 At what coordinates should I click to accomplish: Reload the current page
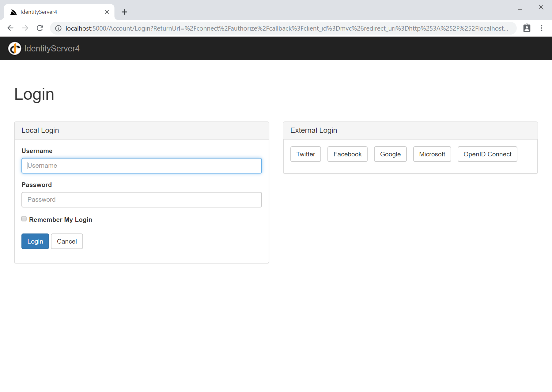40,28
